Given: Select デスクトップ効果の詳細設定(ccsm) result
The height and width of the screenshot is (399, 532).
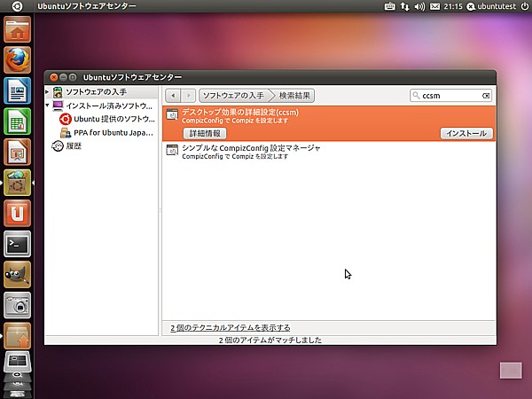Looking at the screenshot, I should pyautogui.click(x=329, y=123).
